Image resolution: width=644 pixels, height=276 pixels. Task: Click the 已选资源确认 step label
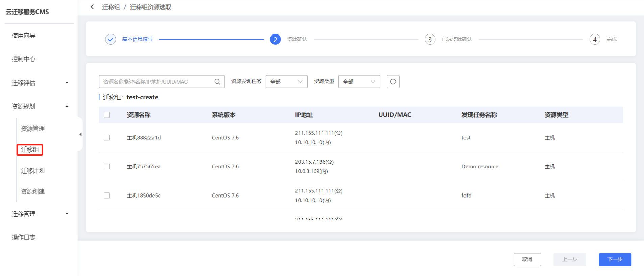[457, 39]
